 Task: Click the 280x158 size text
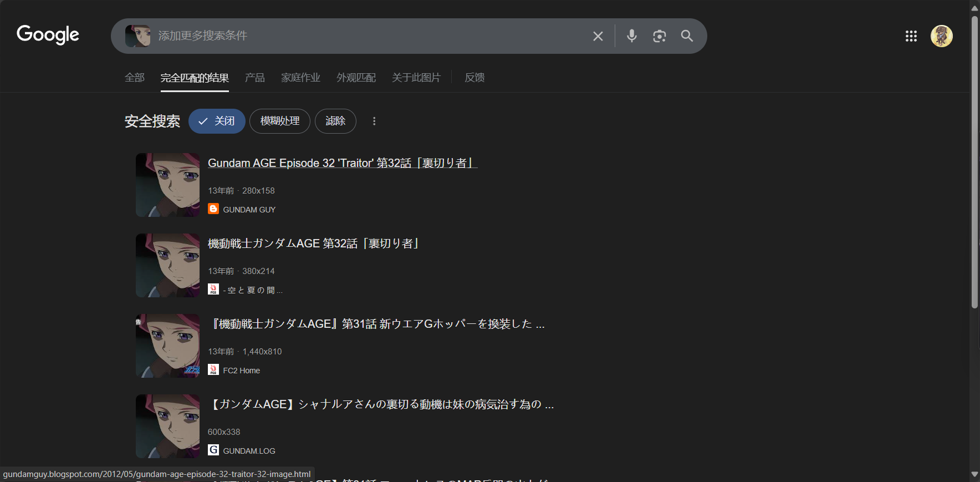[258, 191]
